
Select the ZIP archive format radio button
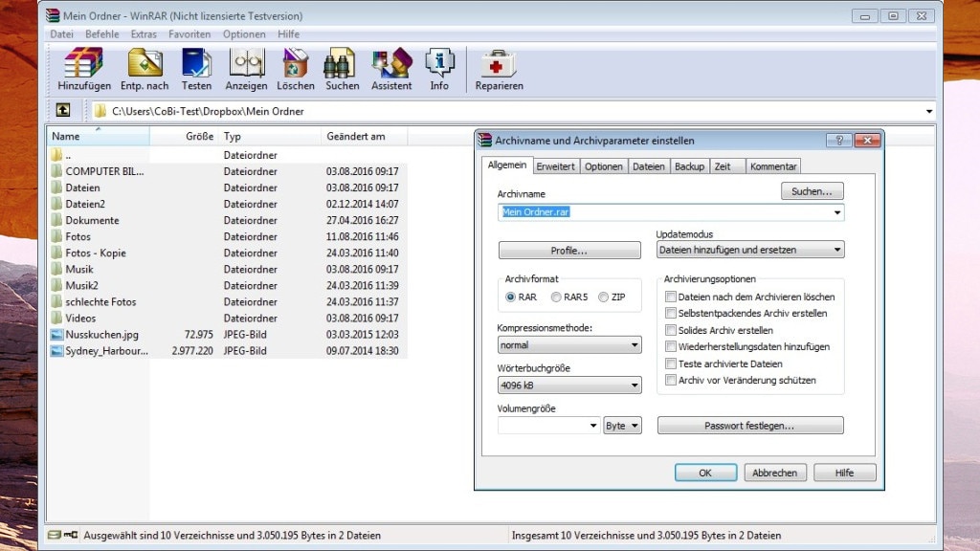[603, 298]
